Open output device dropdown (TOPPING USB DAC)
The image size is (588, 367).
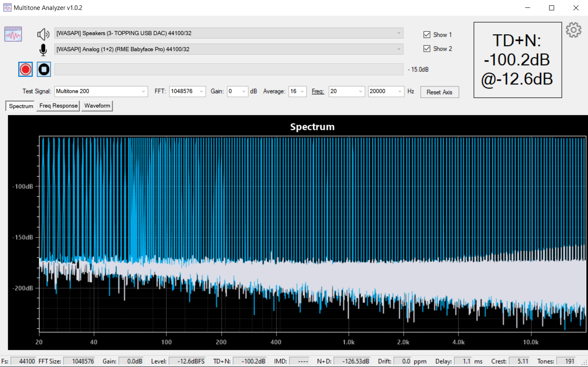229,33
